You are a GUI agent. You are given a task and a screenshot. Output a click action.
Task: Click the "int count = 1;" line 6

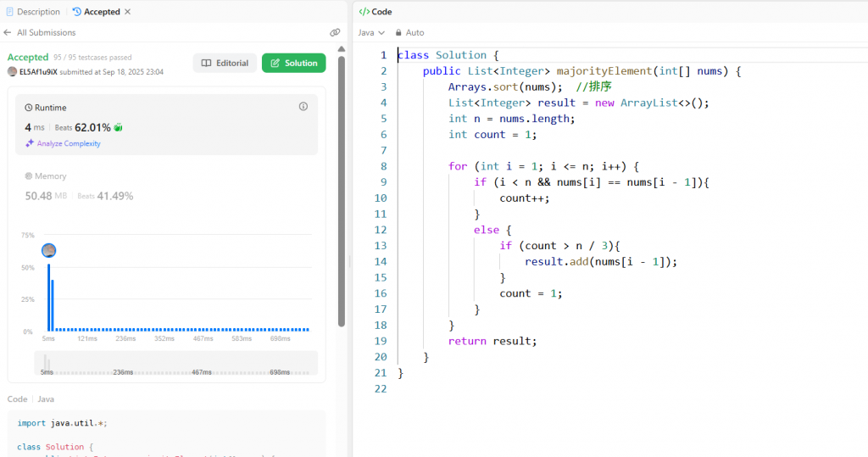492,135
